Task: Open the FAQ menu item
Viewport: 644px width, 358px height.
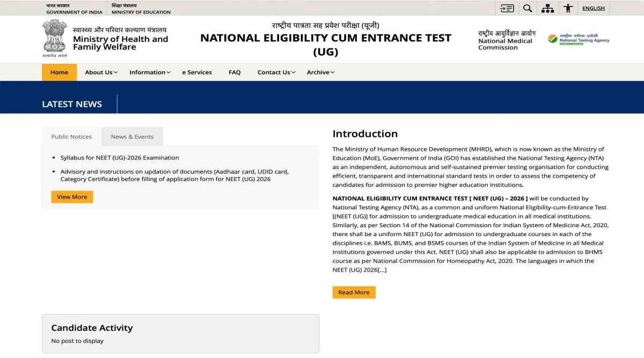Action: pyautogui.click(x=235, y=72)
